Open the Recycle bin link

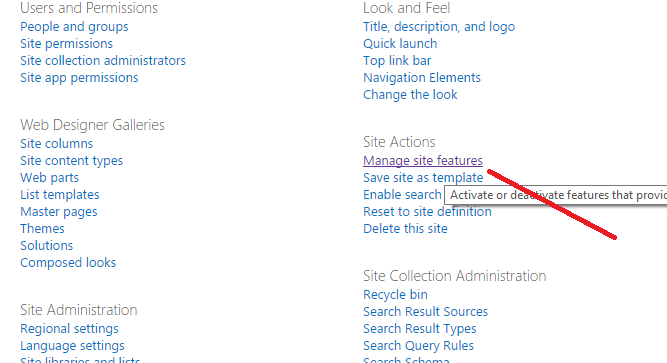395,295
